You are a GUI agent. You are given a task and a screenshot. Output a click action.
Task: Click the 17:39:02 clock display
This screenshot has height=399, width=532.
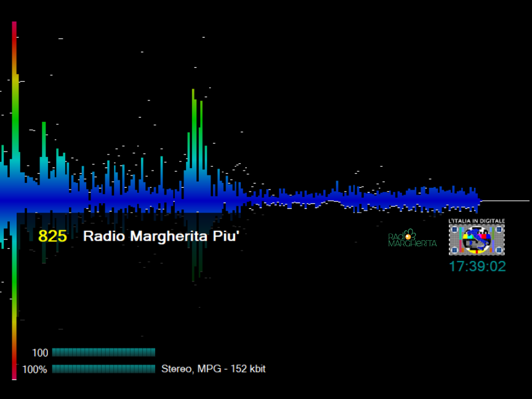pyautogui.click(x=477, y=267)
